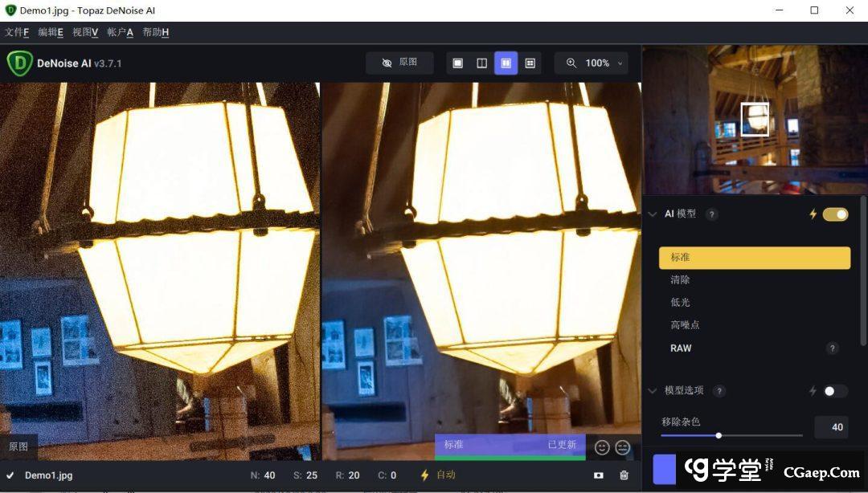Image resolution: width=868 pixels, height=493 pixels.
Task: Click the 移除杂色 slider handle
Action: (719, 435)
